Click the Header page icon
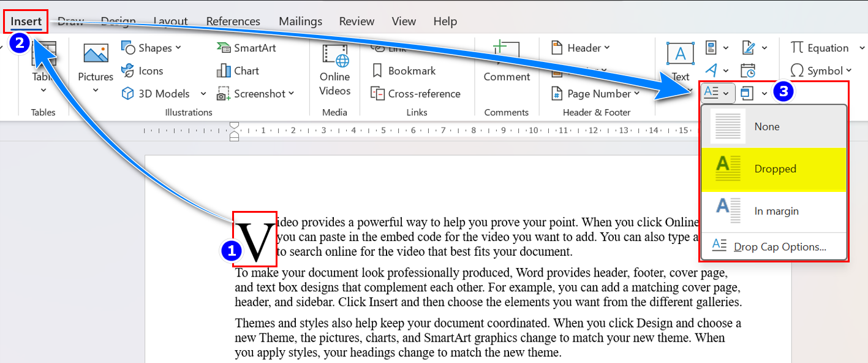This screenshot has width=868, height=363. click(557, 48)
